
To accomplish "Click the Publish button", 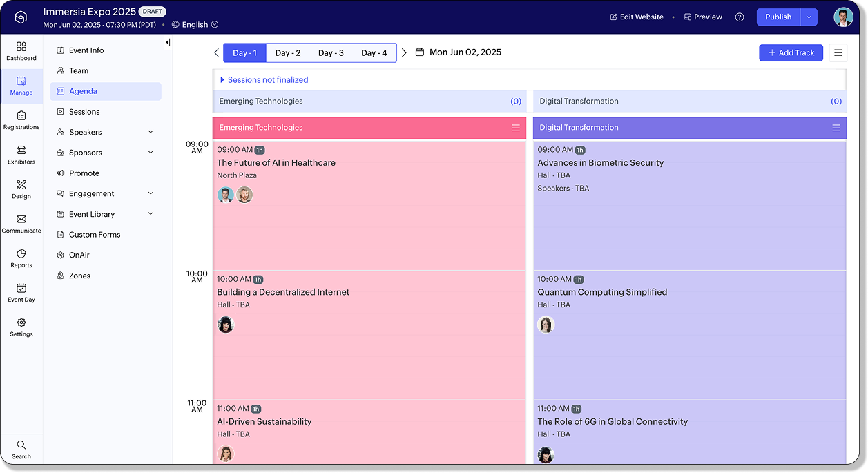I will (778, 17).
